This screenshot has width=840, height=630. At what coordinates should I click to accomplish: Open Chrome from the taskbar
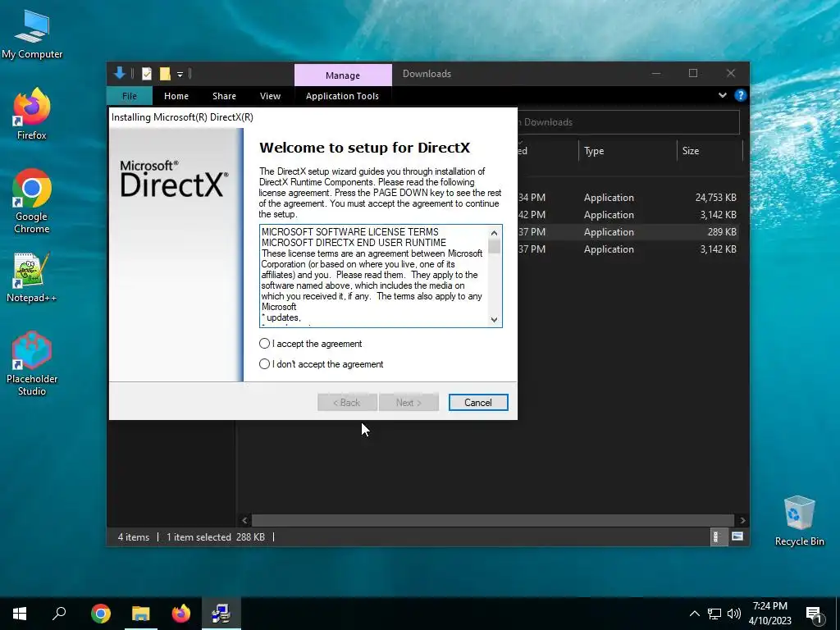(101, 613)
